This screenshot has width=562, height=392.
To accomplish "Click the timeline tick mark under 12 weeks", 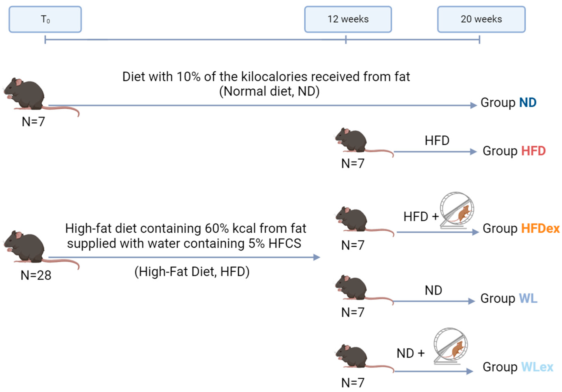I will click(346, 40).
